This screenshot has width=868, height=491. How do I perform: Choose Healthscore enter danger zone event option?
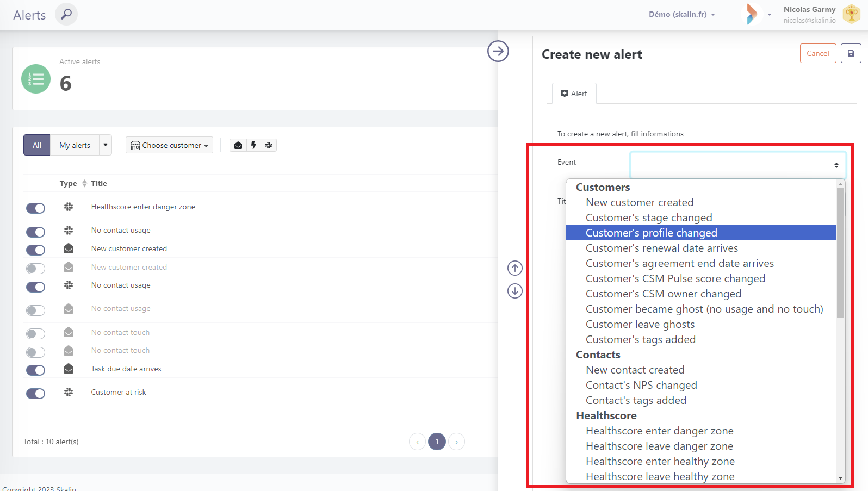tap(659, 431)
